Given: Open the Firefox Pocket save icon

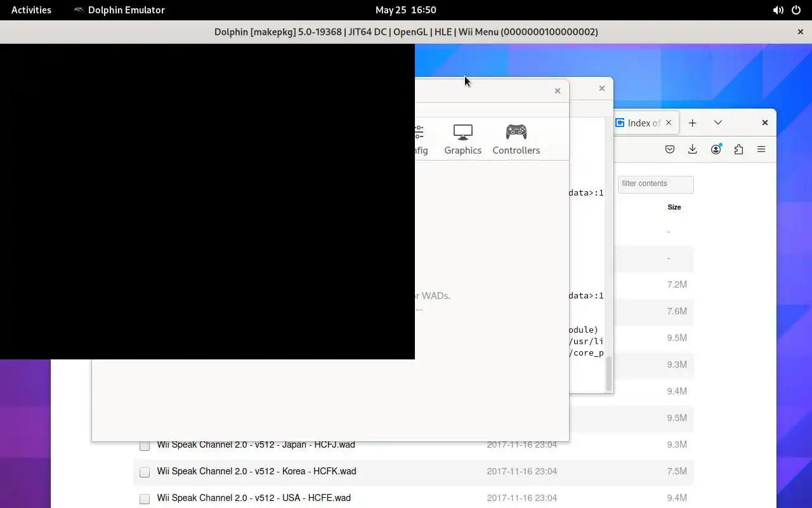Looking at the screenshot, I should point(670,149).
